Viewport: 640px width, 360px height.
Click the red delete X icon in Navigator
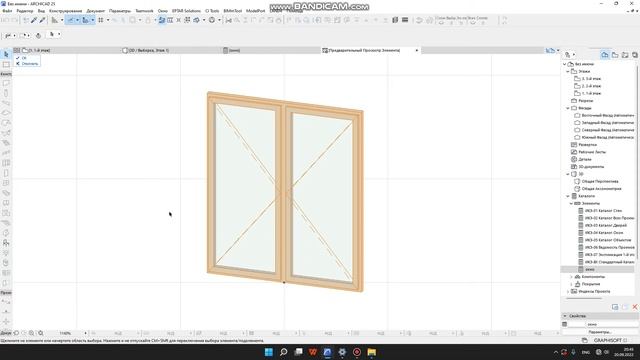635,307
